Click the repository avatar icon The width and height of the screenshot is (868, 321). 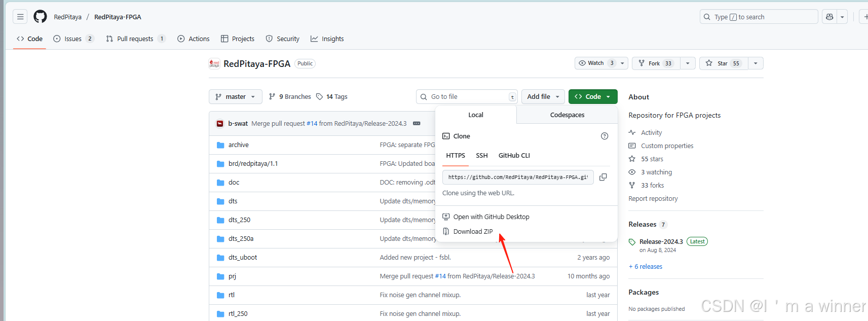point(214,63)
